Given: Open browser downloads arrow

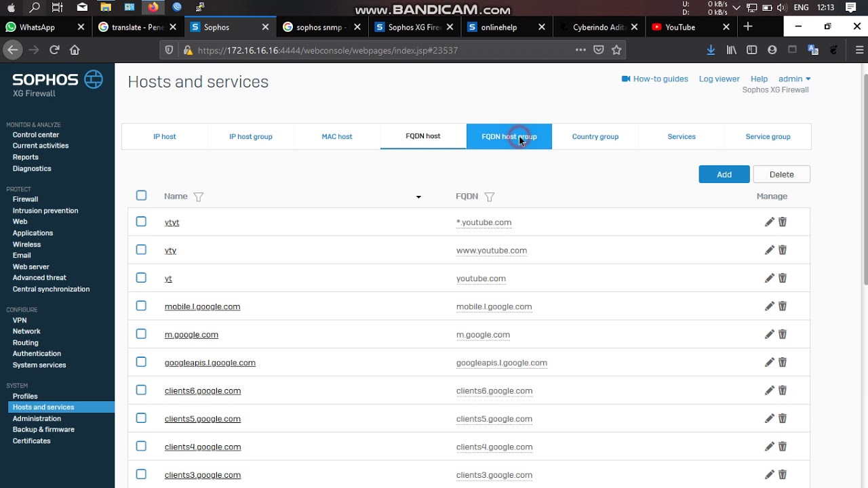Looking at the screenshot, I should 711,49.
